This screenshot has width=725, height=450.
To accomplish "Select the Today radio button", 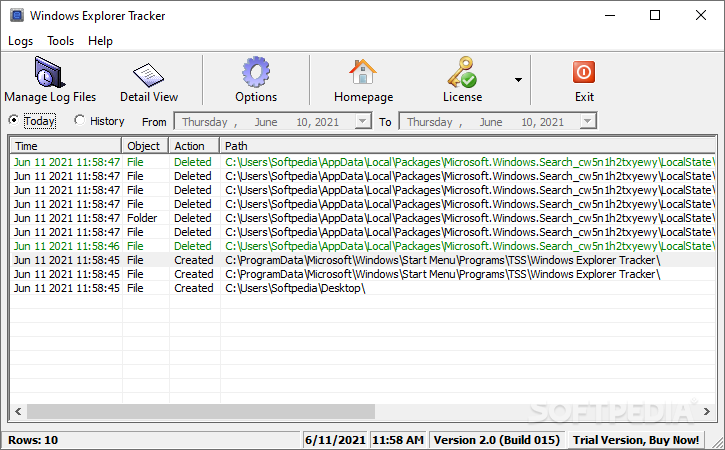I will (13, 120).
